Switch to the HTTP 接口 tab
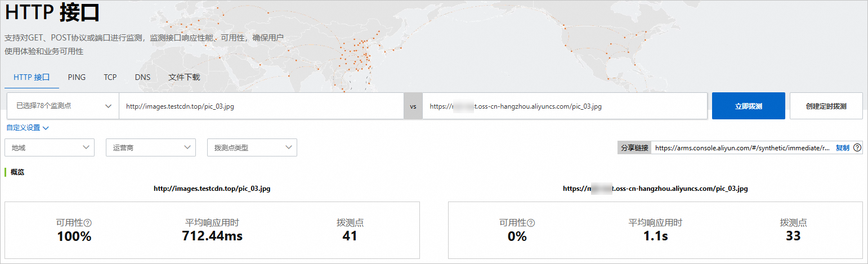868x264 pixels. point(32,77)
